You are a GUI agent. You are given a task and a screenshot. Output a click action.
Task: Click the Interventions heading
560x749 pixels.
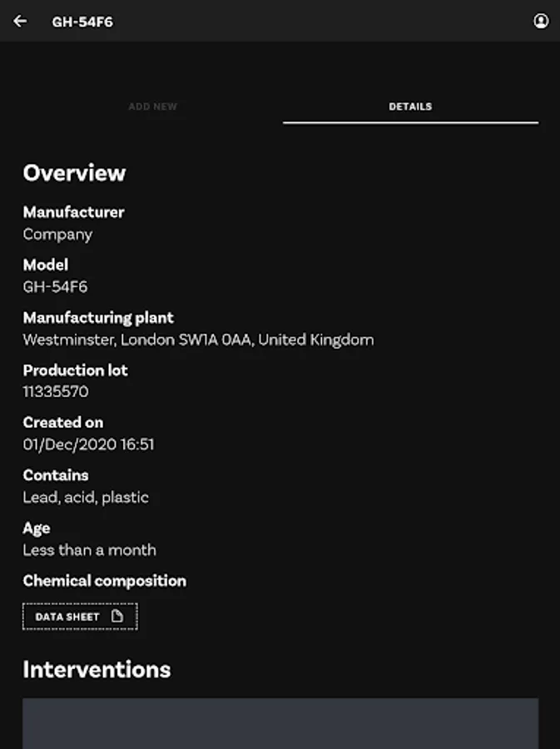click(97, 670)
